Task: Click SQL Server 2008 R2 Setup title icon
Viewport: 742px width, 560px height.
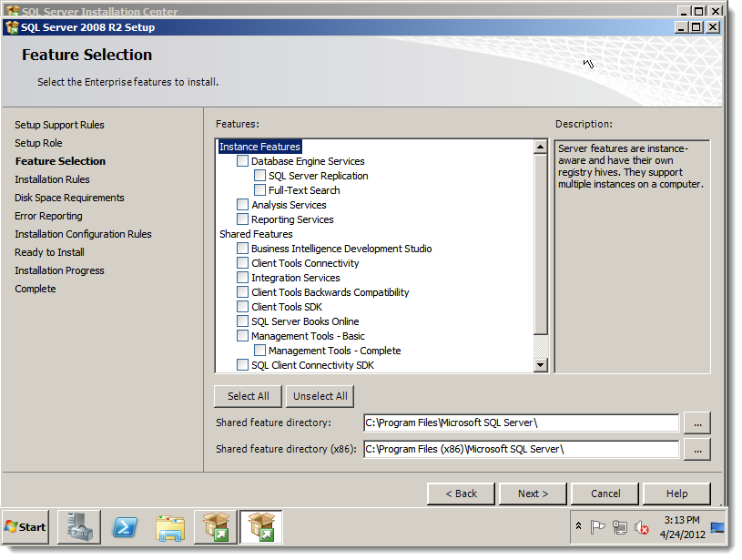Action: 12,27
